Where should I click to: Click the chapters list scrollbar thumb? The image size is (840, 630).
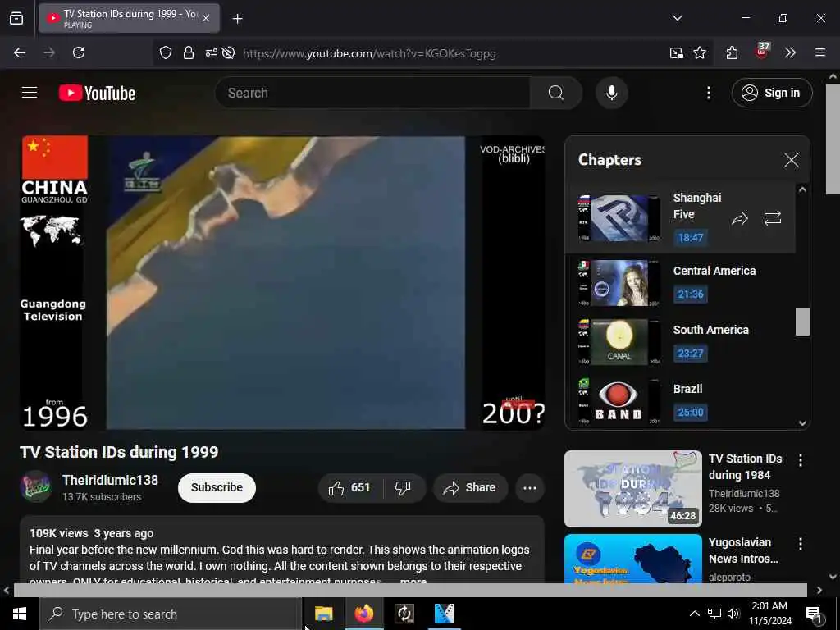click(802, 322)
